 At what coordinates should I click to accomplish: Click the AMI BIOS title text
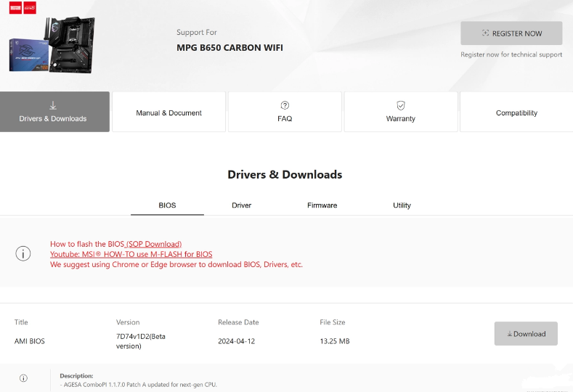[30, 341]
